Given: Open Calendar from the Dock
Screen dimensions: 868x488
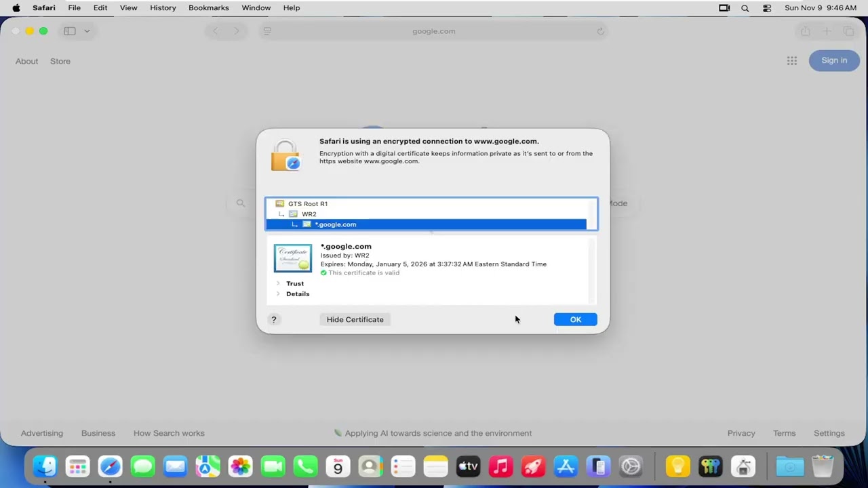Looking at the screenshot, I should (338, 466).
